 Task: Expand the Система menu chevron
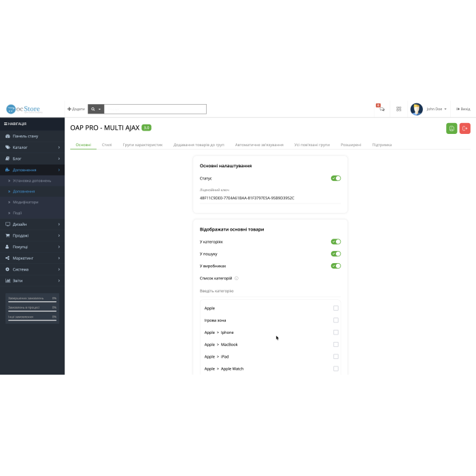[x=59, y=269]
